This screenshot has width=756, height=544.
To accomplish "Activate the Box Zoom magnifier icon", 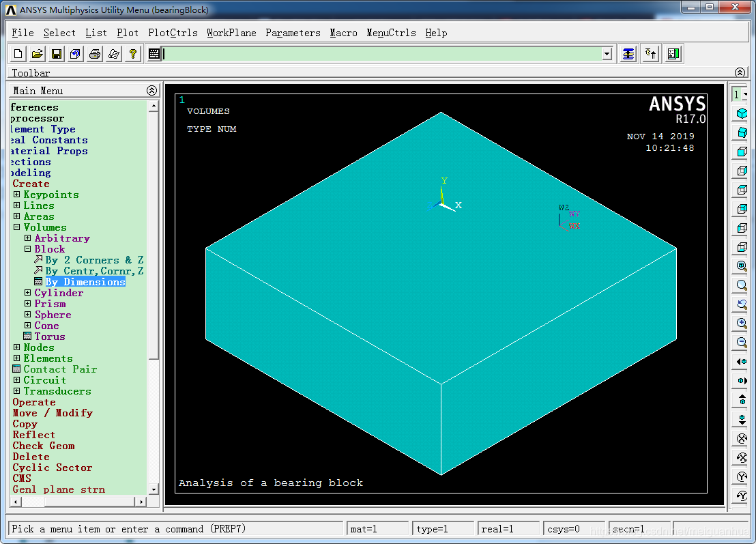I will pyautogui.click(x=742, y=285).
